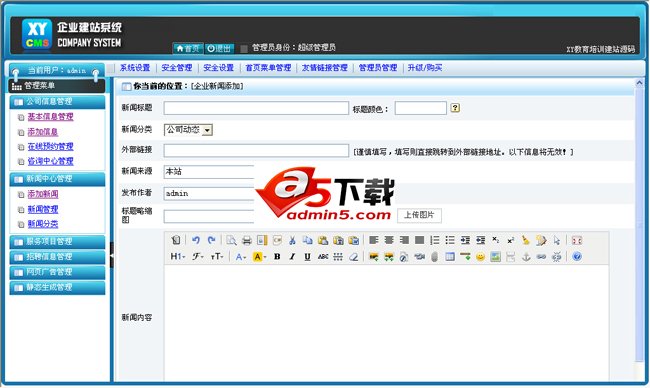This screenshot has height=388, width=650.
Task: Open the 新闻管理 link
Action: (x=43, y=209)
